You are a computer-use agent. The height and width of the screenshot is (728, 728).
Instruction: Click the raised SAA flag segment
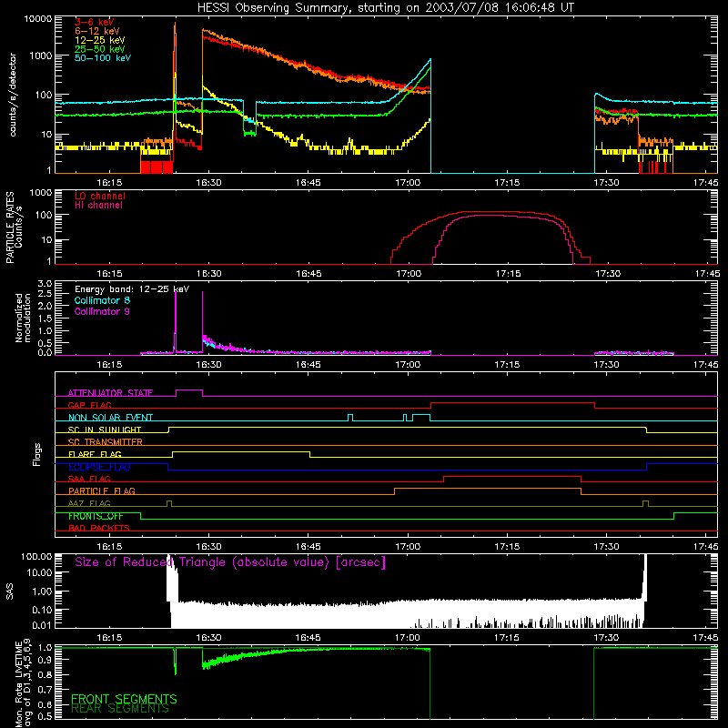click(x=512, y=476)
